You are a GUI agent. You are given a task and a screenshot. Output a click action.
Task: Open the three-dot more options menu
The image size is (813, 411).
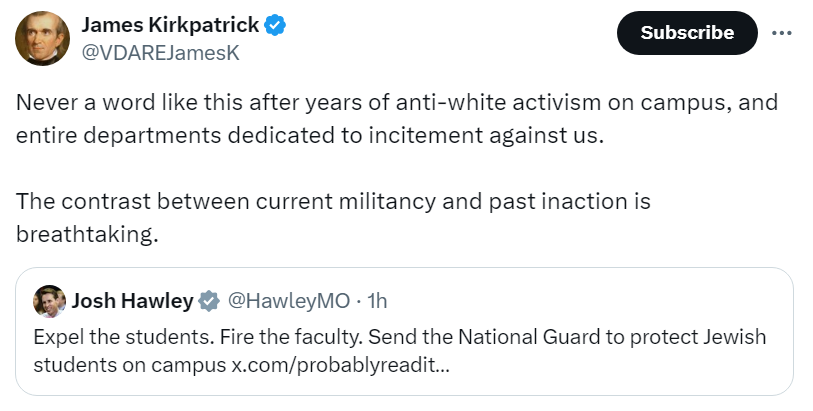782,33
